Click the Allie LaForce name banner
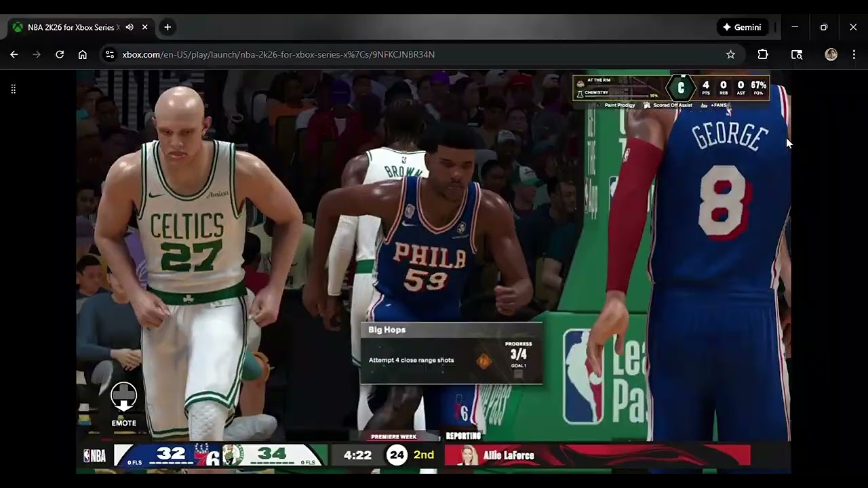The height and width of the screenshot is (488, 868). [597, 455]
